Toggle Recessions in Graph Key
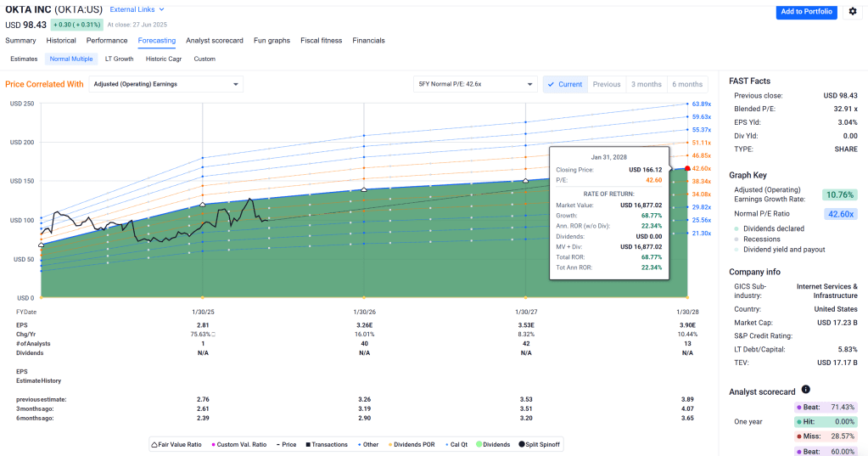The height and width of the screenshot is (456, 868). 761,239
